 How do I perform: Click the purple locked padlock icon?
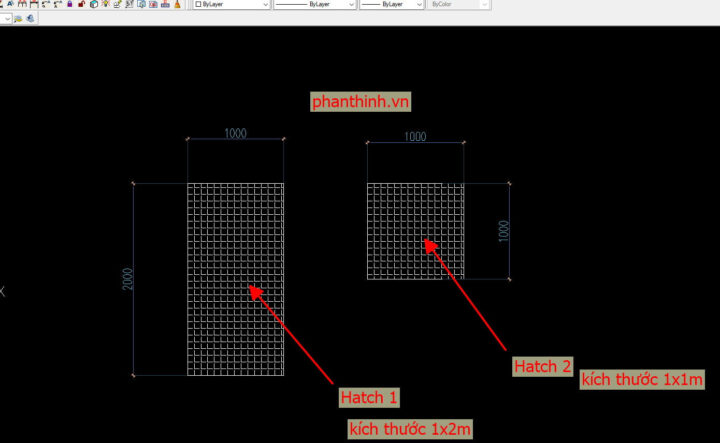pos(70,4)
